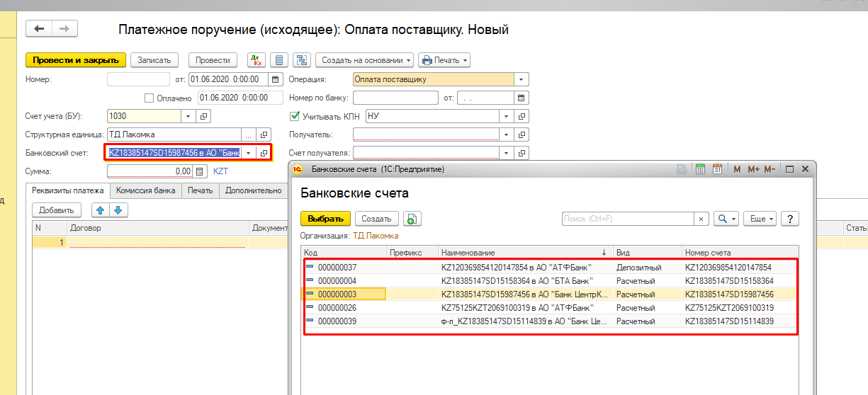Open Структурная единица ТД Лакомка item

[x=264, y=134]
